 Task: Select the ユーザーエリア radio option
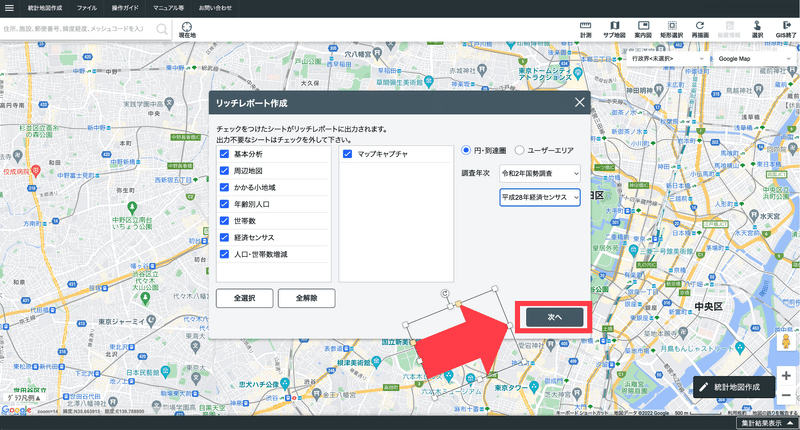click(x=519, y=150)
